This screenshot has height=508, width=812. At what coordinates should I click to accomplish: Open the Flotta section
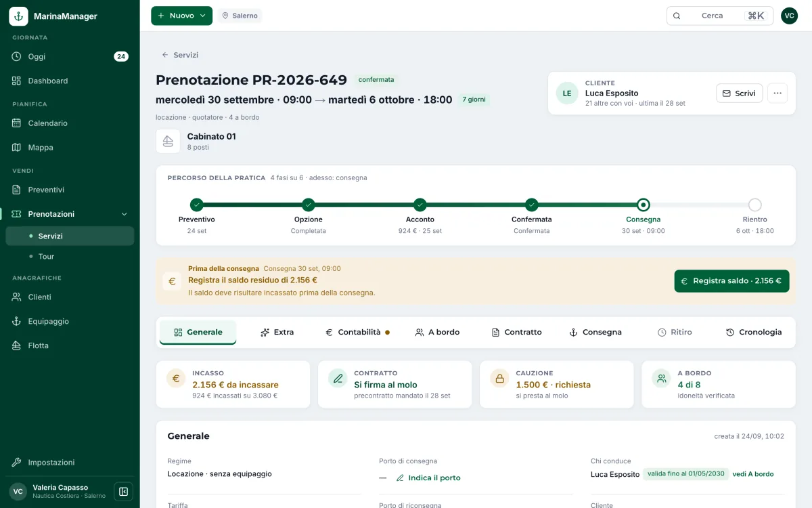tap(70, 345)
